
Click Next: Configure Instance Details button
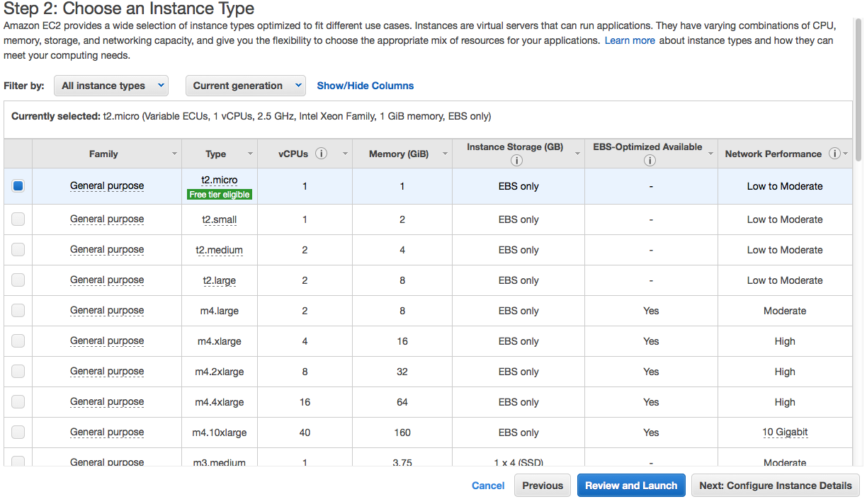tap(775, 486)
